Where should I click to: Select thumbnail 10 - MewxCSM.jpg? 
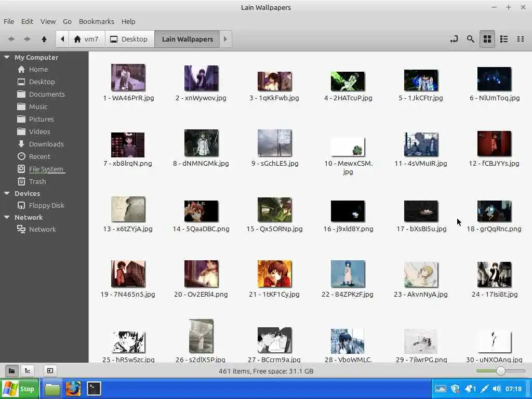348,147
